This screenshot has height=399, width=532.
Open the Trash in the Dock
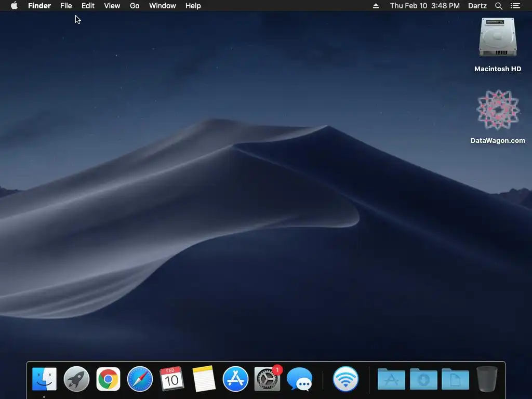coord(487,379)
